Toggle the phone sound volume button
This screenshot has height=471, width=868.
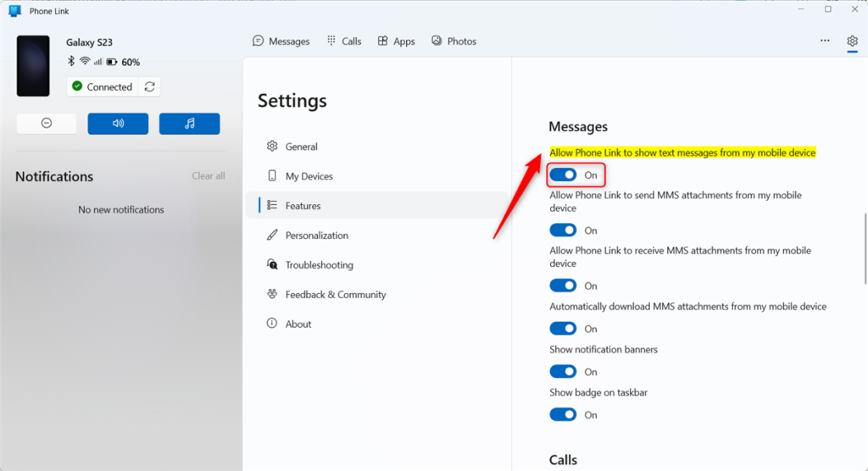coord(118,124)
